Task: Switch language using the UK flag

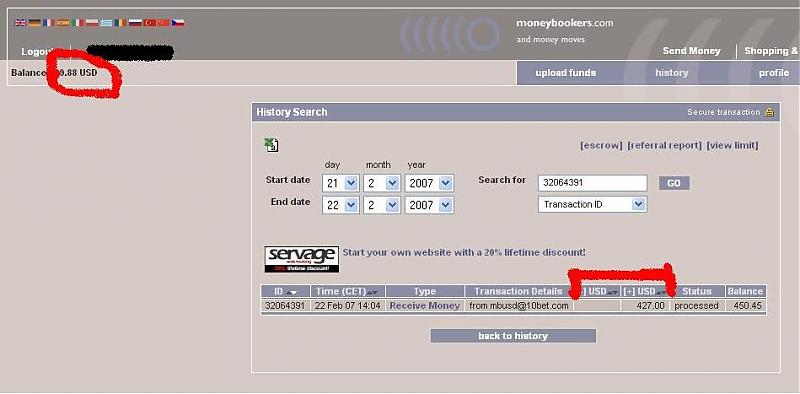Action: (x=20, y=22)
